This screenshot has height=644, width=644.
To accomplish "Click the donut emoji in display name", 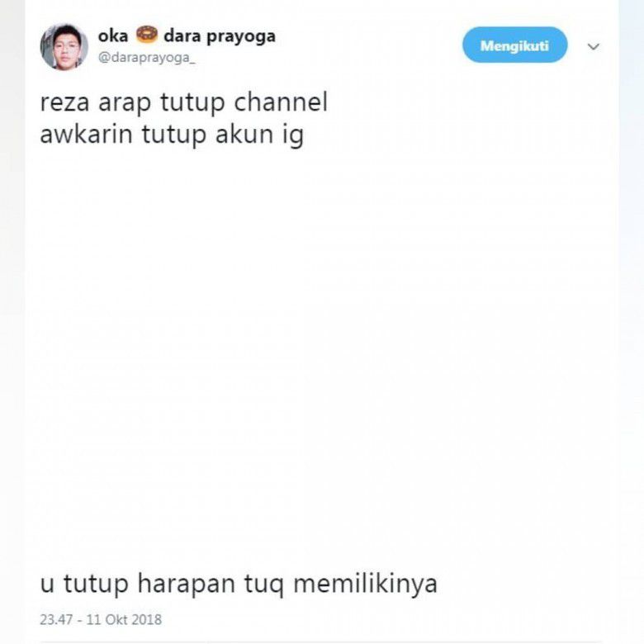I will pyautogui.click(x=147, y=35).
